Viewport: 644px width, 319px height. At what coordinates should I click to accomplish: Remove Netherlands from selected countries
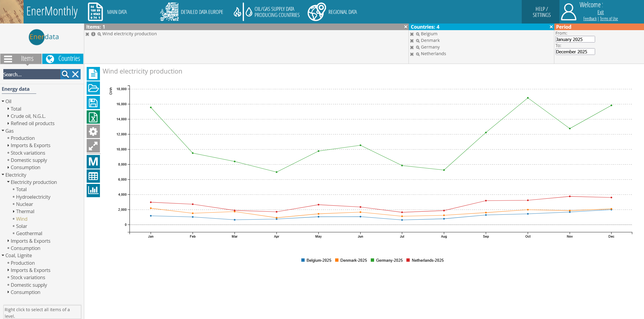click(412, 54)
